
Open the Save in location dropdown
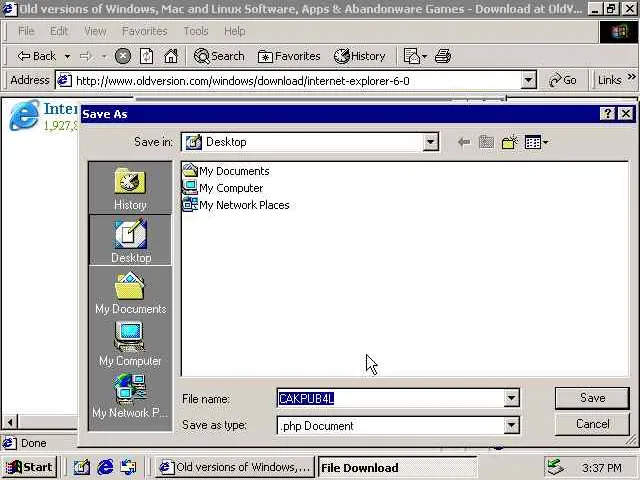430,142
